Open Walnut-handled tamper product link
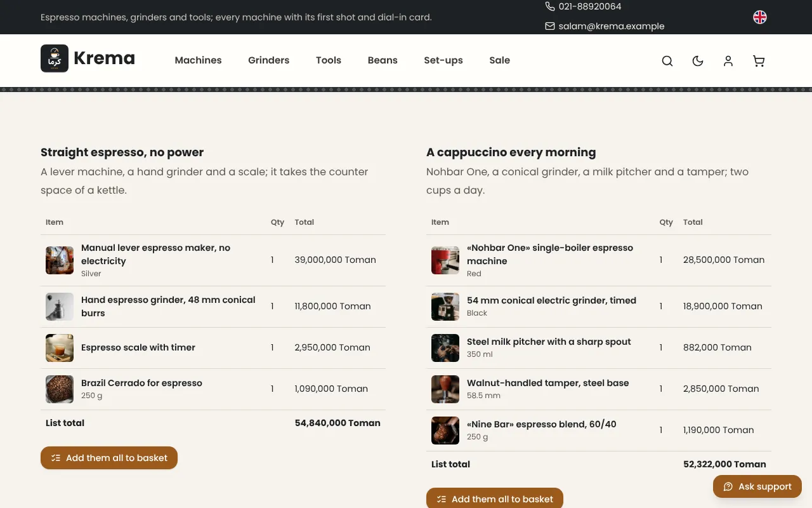This screenshot has height=508, width=812. 548,383
